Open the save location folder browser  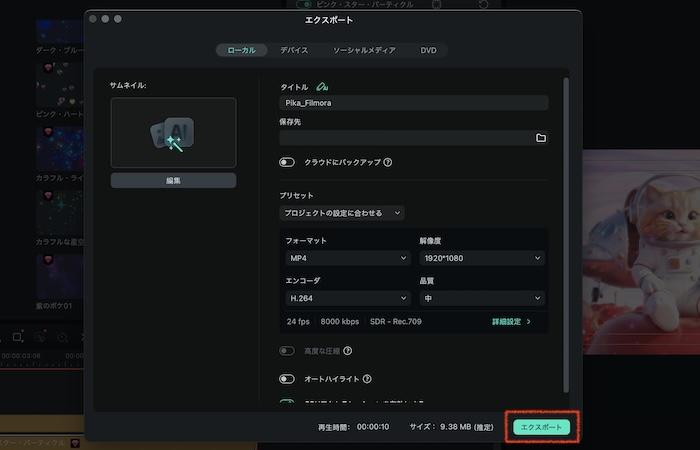[x=541, y=138]
